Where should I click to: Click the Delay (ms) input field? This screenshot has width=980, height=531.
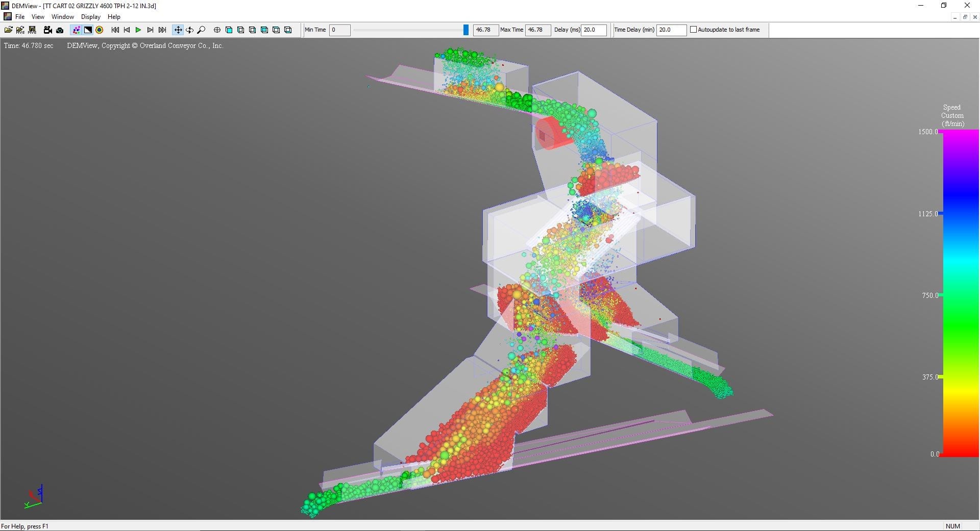pos(594,30)
